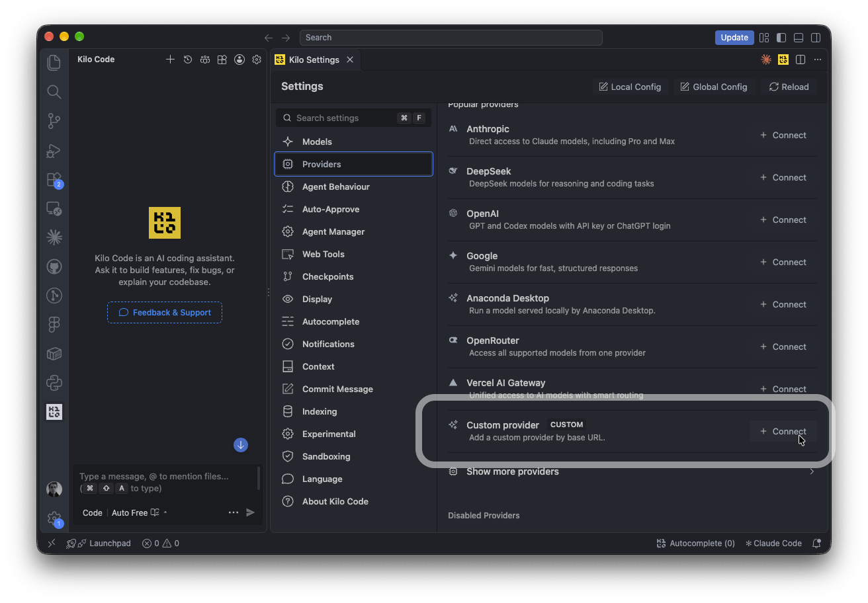Connect the OpenAI provider
The height and width of the screenshot is (603, 868).
pyautogui.click(x=783, y=220)
